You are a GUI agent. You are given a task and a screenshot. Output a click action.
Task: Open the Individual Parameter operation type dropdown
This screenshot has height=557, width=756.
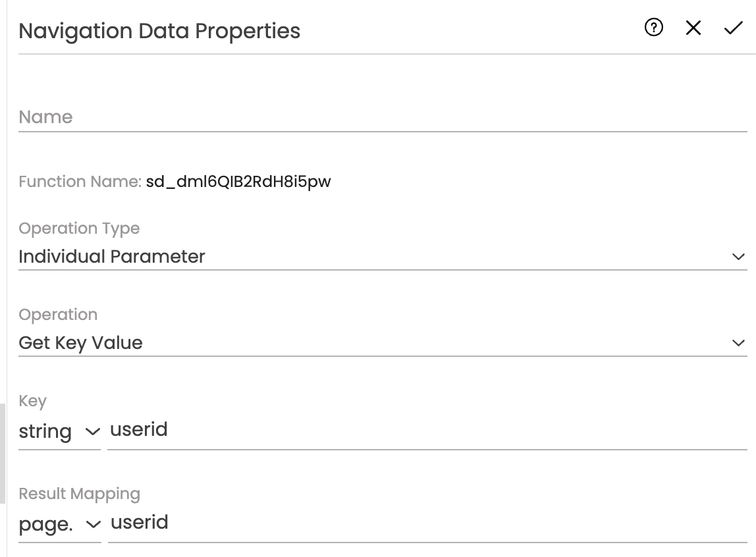[x=383, y=256]
